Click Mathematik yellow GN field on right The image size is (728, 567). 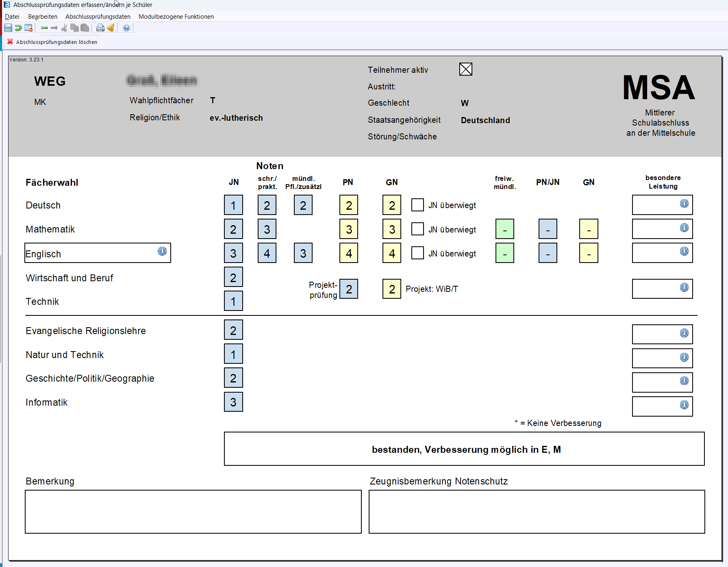[x=589, y=229]
